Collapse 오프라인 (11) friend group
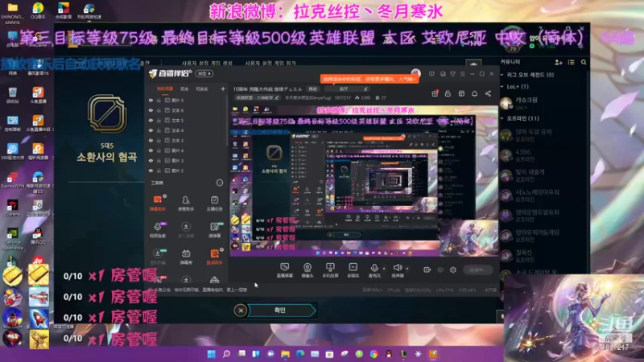Image resolution: width=644 pixels, height=362 pixels. point(502,118)
